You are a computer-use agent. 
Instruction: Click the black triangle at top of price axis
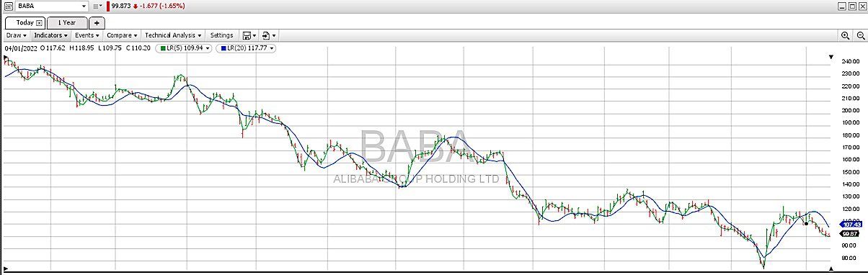(831, 57)
